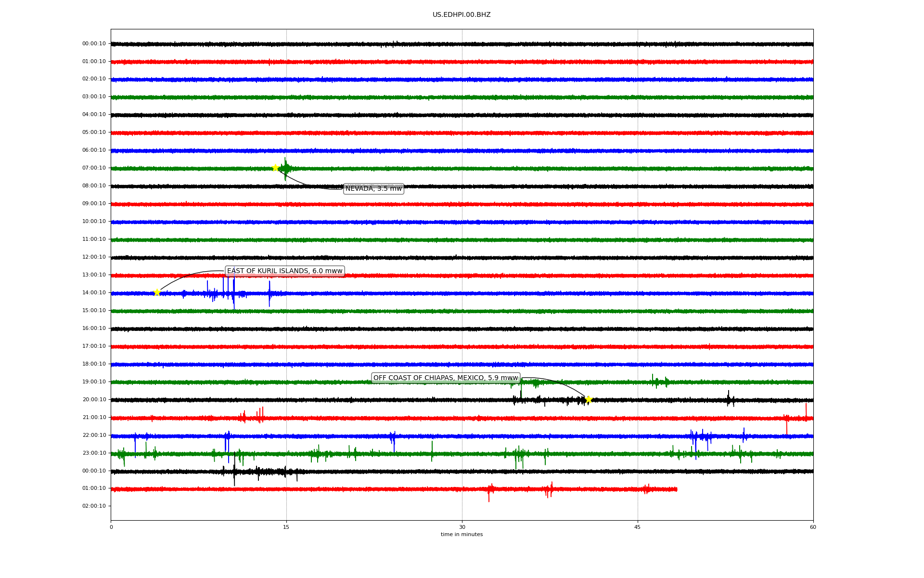The width and height of the screenshot is (924, 578).
Task: Click the NEVADA, 3.5 mw annotation label
Action: coord(373,189)
